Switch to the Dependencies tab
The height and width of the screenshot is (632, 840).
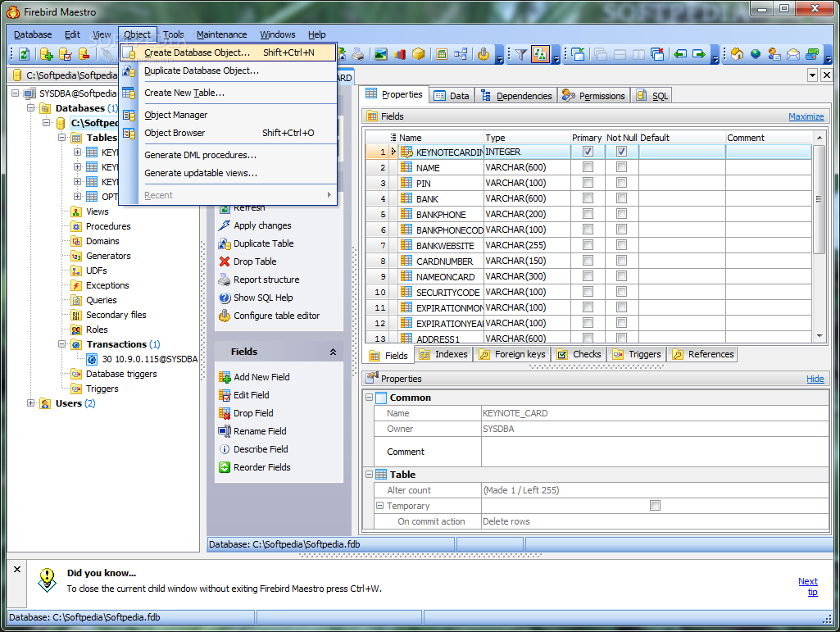[516, 95]
